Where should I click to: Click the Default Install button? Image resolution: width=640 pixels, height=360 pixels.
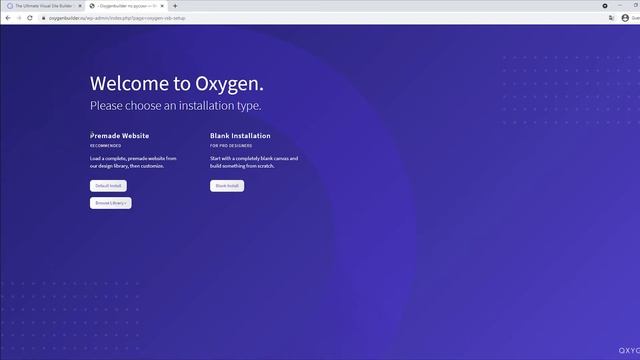[x=108, y=186]
